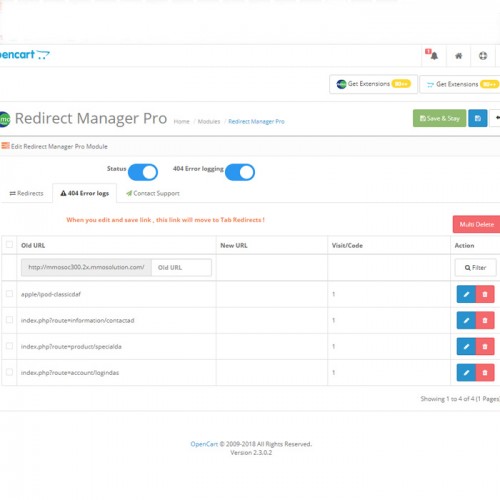Screen dimensions: 500x500
Task: Check the apple/ipod-classicdaf row checkbox
Action: (x=9, y=294)
